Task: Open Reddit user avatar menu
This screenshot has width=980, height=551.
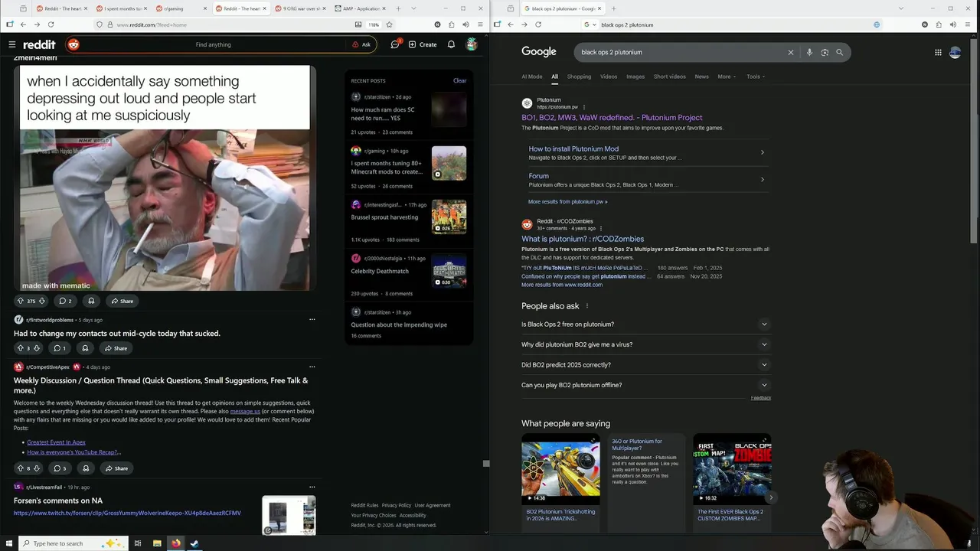Action: click(472, 44)
